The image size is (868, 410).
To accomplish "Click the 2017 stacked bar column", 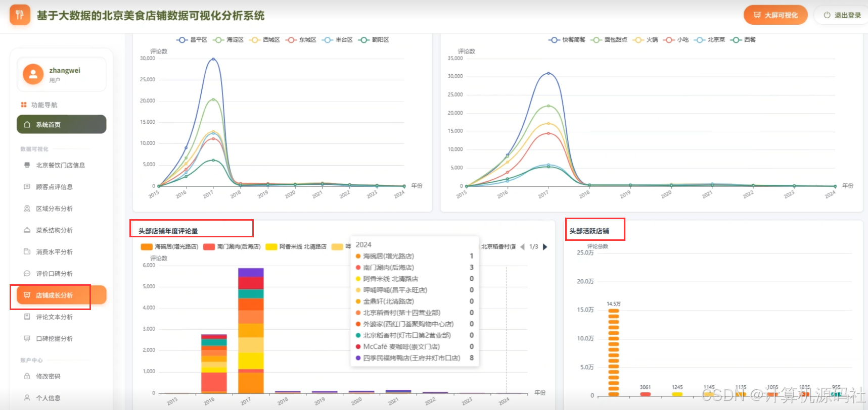I will point(251,331).
